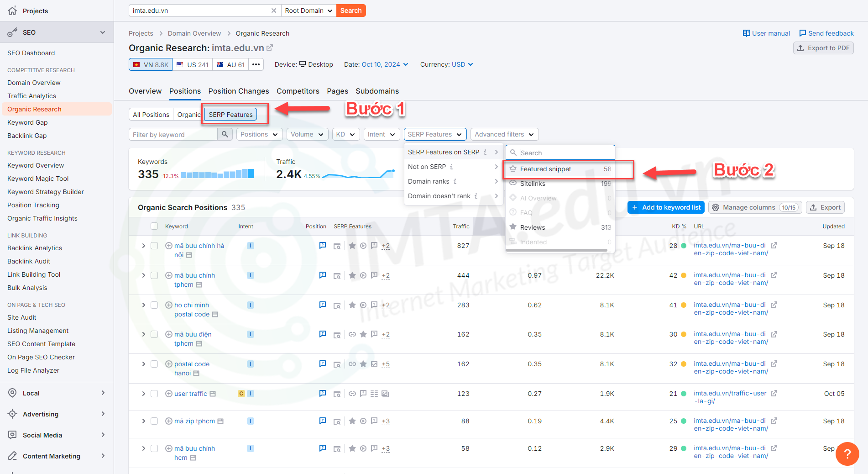This screenshot has height=474, width=868.
Task: Switch to the Position Changes tab
Action: tap(239, 91)
